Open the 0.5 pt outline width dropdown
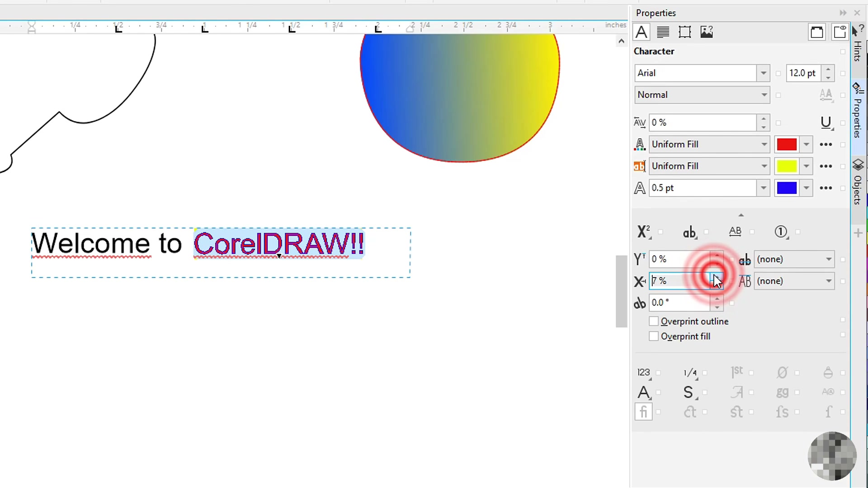Screen dimensions: 868x488 click(764, 188)
